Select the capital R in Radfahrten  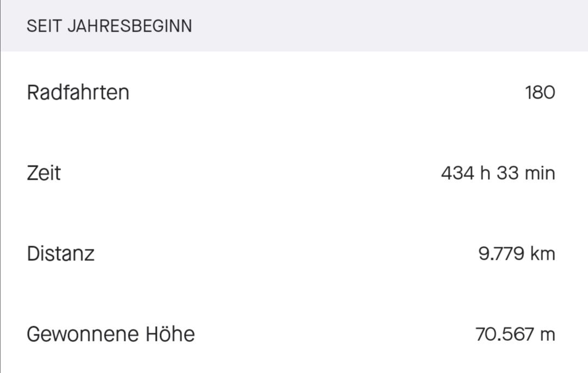(33, 93)
